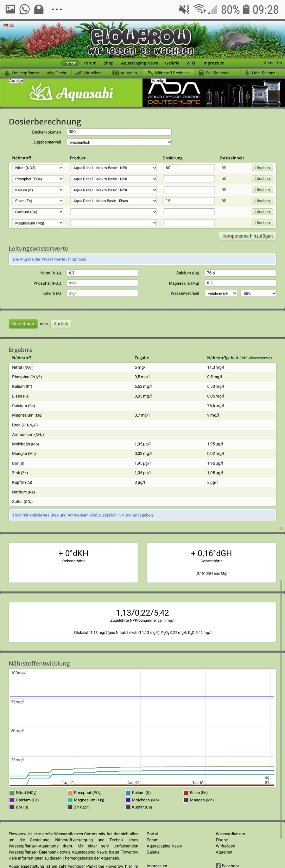Toggle Kupfer (Cu) series in chart legend
This screenshot has height=868, width=285.
(x=128, y=807)
